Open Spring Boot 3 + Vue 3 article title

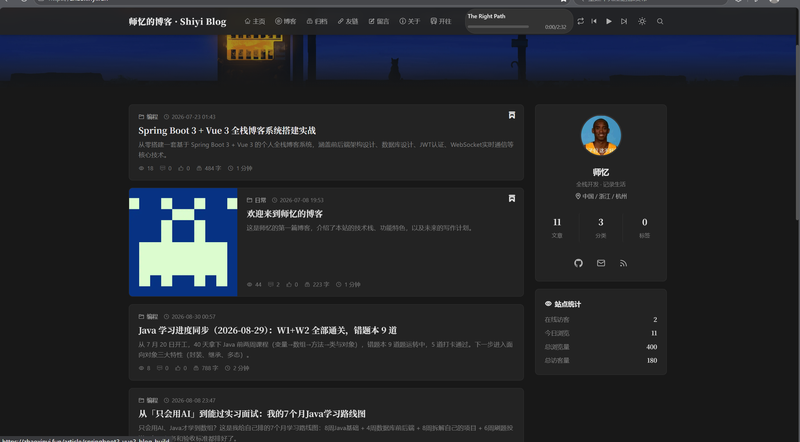(227, 131)
